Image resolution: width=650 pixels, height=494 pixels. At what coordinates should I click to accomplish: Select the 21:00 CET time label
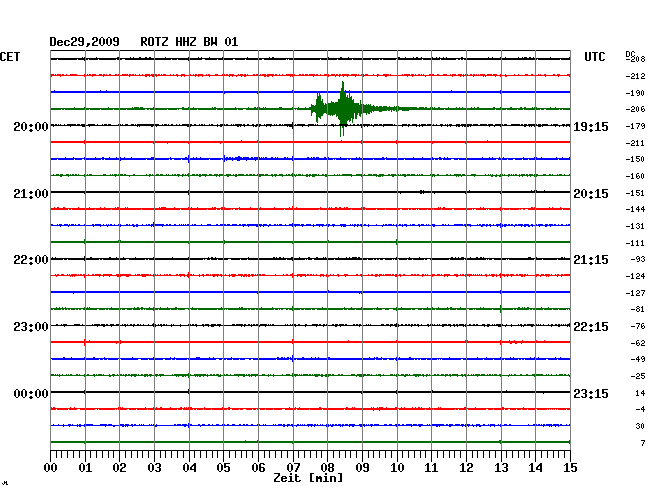click(x=31, y=194)
